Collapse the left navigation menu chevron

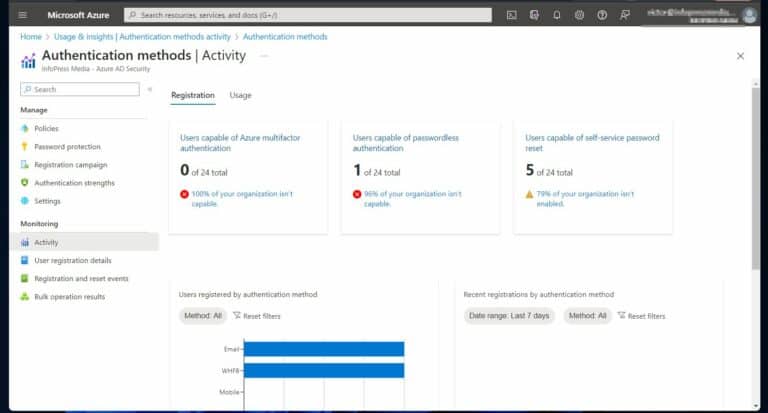(x=150, y=89)
